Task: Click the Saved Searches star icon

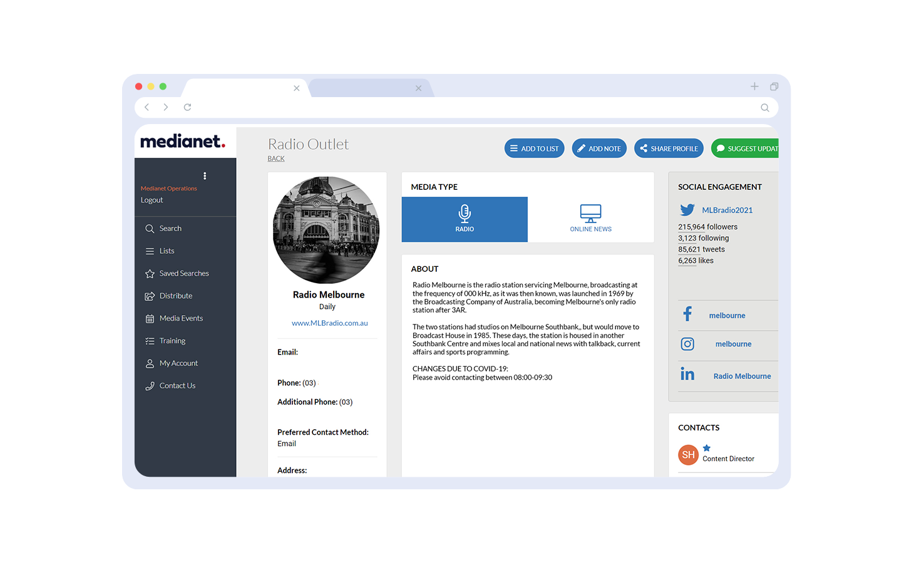Action: click(x=150, y=274)
